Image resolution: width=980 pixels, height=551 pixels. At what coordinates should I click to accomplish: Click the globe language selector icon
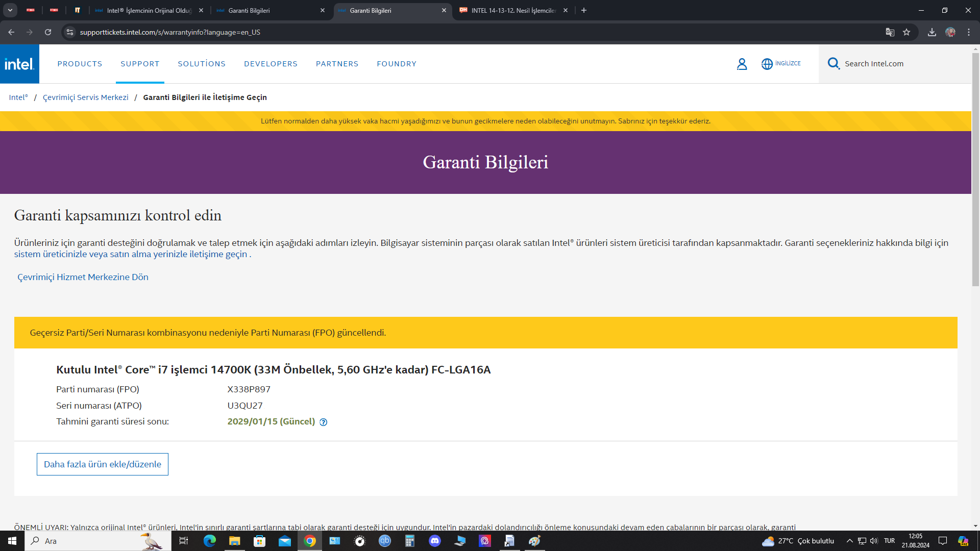[x=767, y=64]
